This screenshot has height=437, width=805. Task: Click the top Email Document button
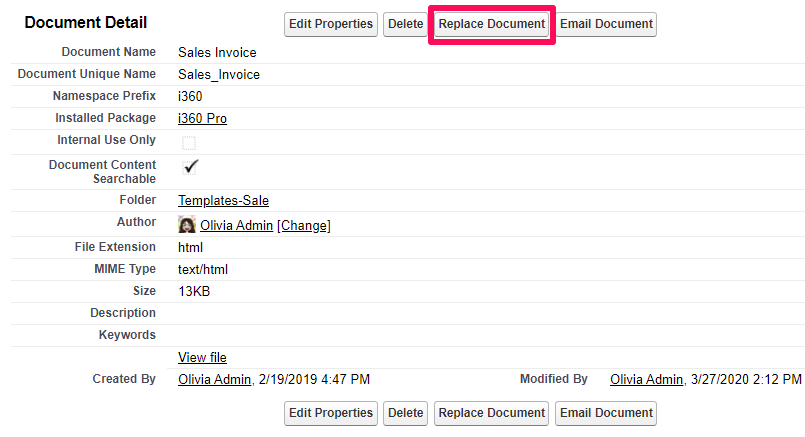tap(606, 24)
